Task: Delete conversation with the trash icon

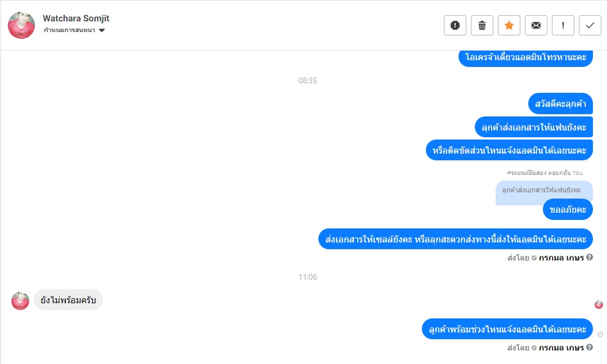Action: coord(482,25)
